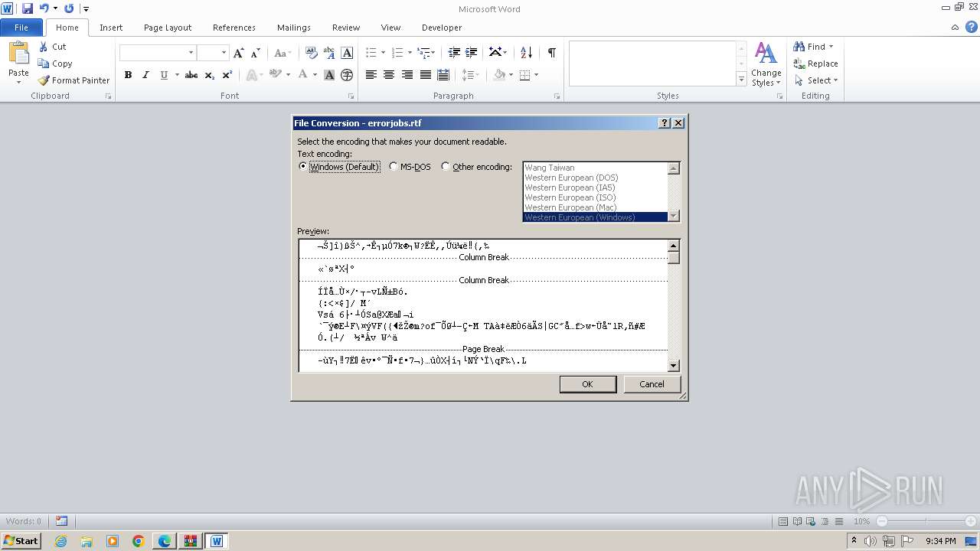Viewport: 980px width, 551px height.
Task: Click taskbar clock 9:34 PM
Action: click(x=941, y=541)
